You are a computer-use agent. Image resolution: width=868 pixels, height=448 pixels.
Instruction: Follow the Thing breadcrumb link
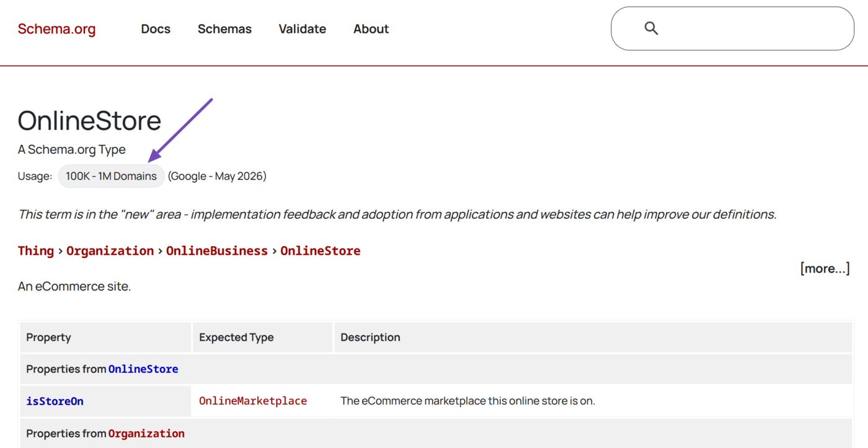[x=36, y=250]
